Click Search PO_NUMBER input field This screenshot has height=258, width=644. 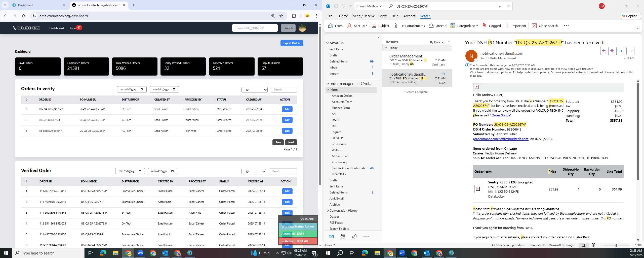(255, 28)
